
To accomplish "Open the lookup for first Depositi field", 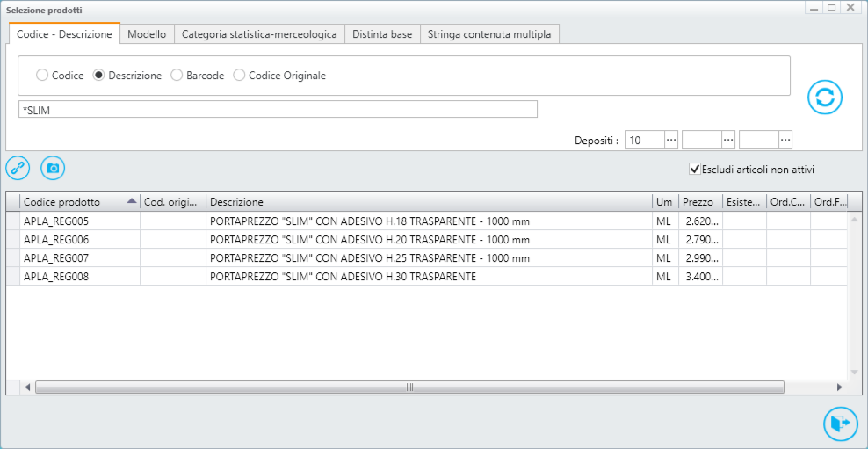I will [x=671, y=140].
